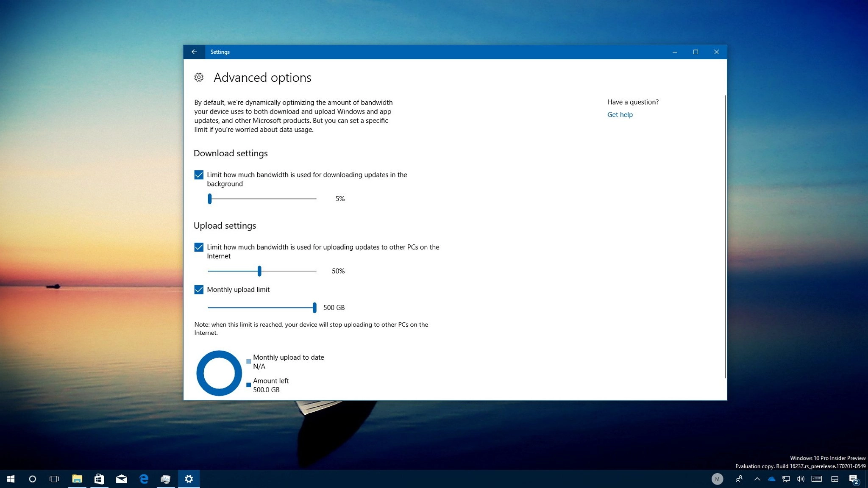
Task: Uncheck the upload bandwidth limit checkbox
Action: pos(199,247)
